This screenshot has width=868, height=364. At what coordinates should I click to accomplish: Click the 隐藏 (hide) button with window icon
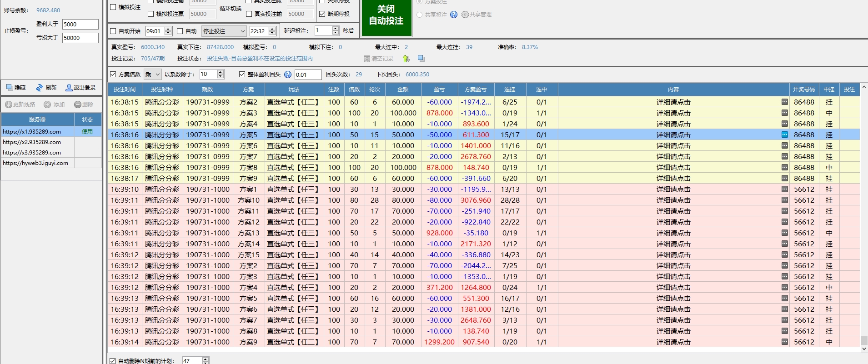click(15, 87)
